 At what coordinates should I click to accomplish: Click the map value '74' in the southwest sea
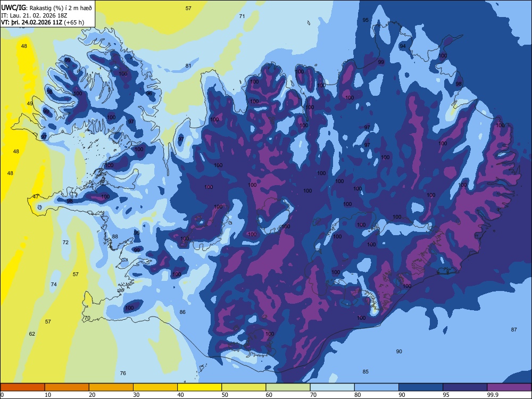coord(54,284)
